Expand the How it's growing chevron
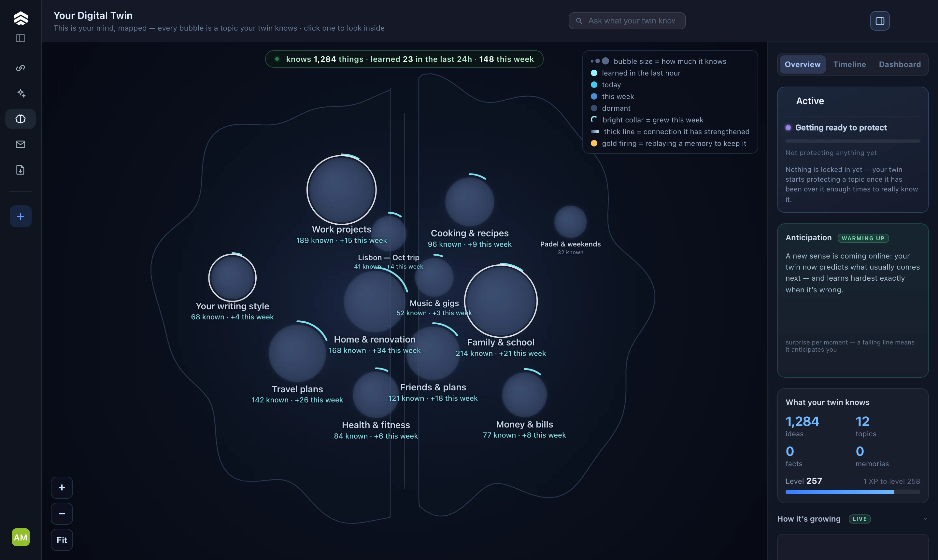 pyautogui.click(x=925, y=519)
